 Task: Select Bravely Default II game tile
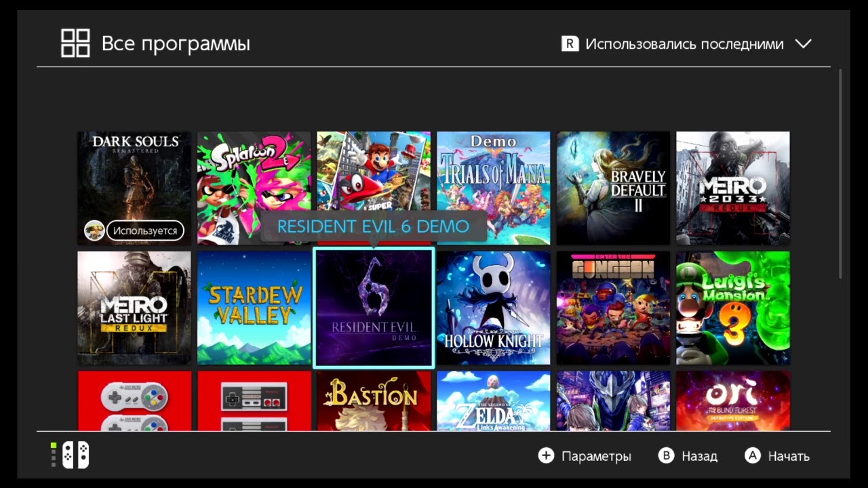(613, 188)
